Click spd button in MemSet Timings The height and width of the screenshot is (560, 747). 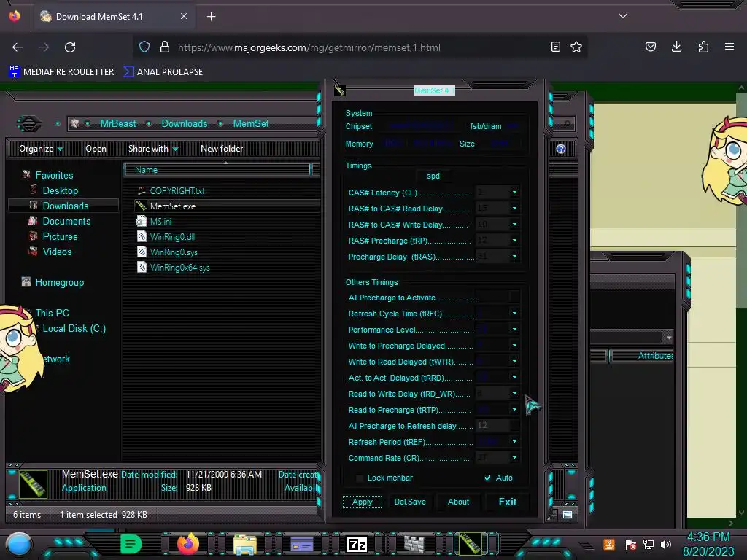pos(433,176)
